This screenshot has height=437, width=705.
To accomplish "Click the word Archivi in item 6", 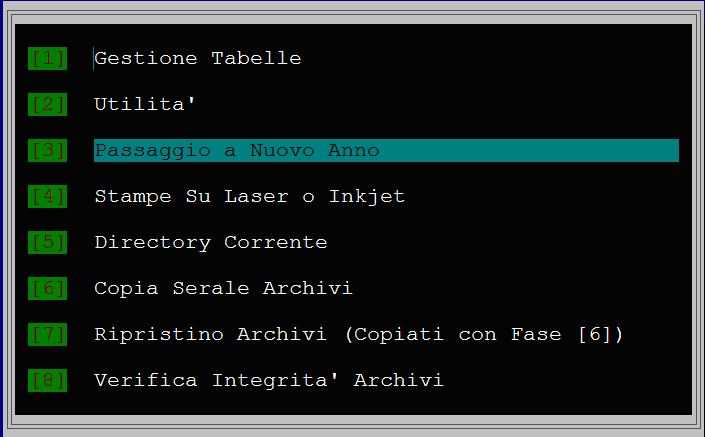I will point(308,288).
